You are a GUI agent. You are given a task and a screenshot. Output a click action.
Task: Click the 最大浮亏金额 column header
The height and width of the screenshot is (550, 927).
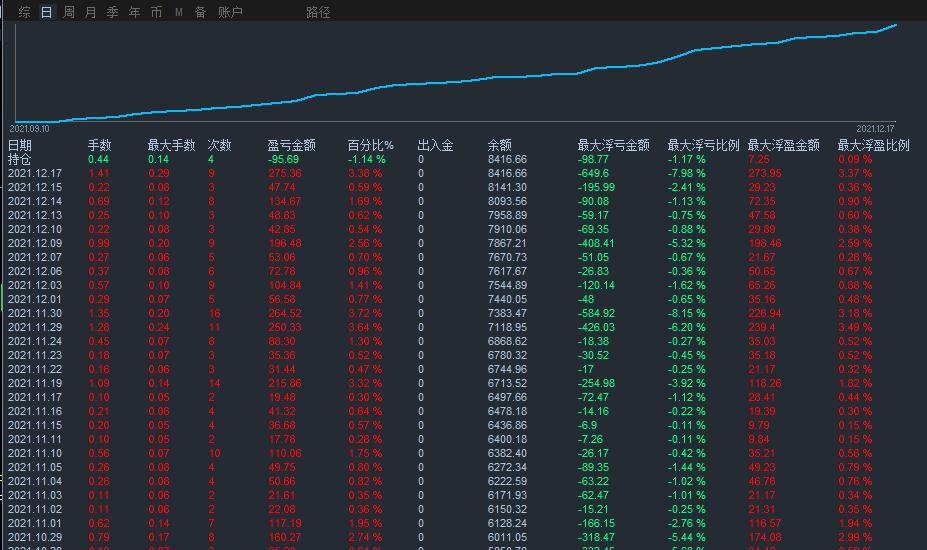613,145
